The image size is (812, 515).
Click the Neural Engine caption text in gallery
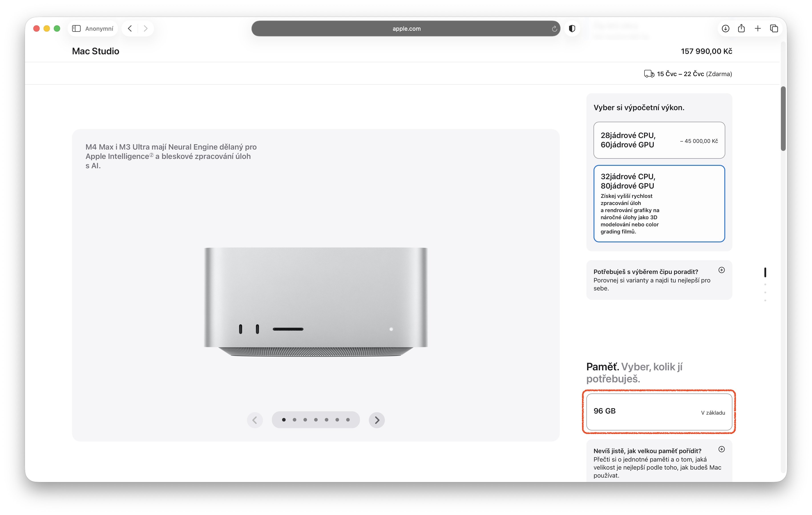click(171, 156)
